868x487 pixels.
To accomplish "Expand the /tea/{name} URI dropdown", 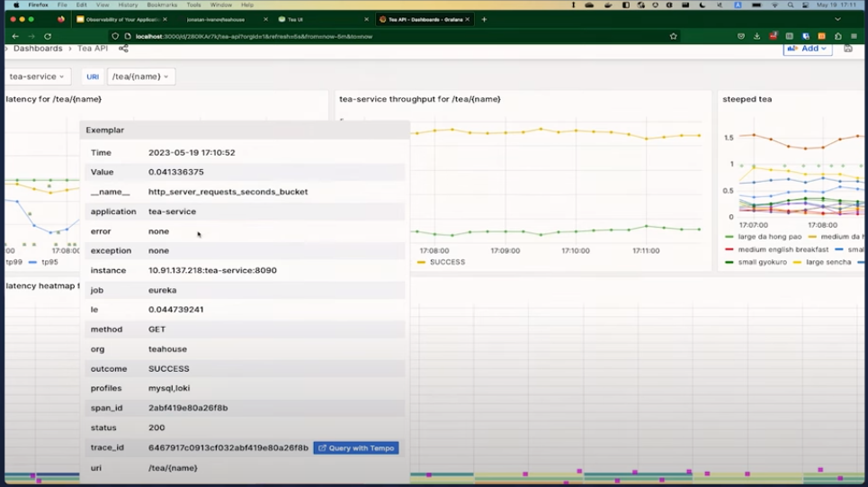I will pos(141,77).
